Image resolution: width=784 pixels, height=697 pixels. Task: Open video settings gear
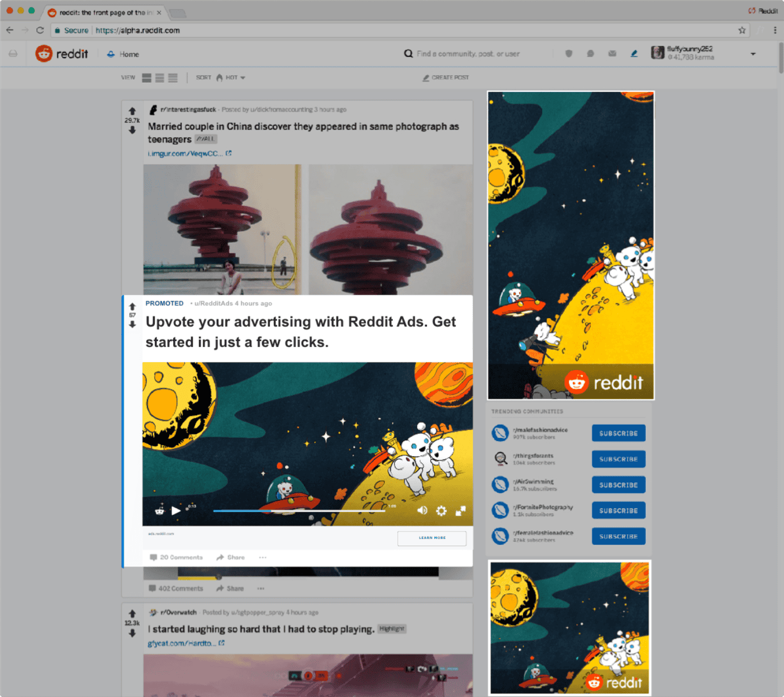441,510
